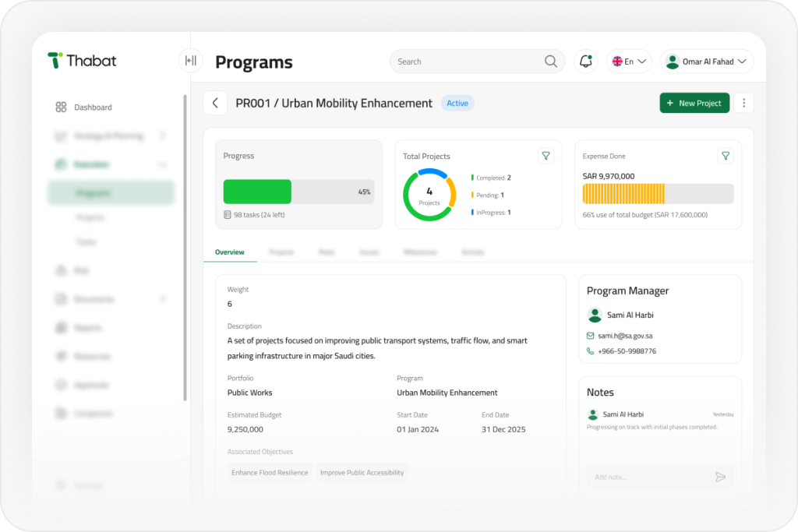Click the projects donut chart

click(429, 195)
